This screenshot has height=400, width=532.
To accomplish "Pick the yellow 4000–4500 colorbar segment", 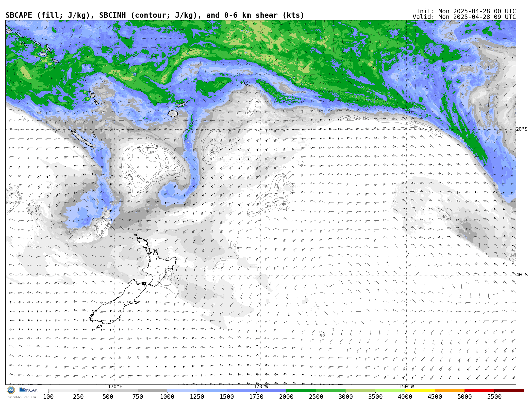I will [x=420, y=391].
